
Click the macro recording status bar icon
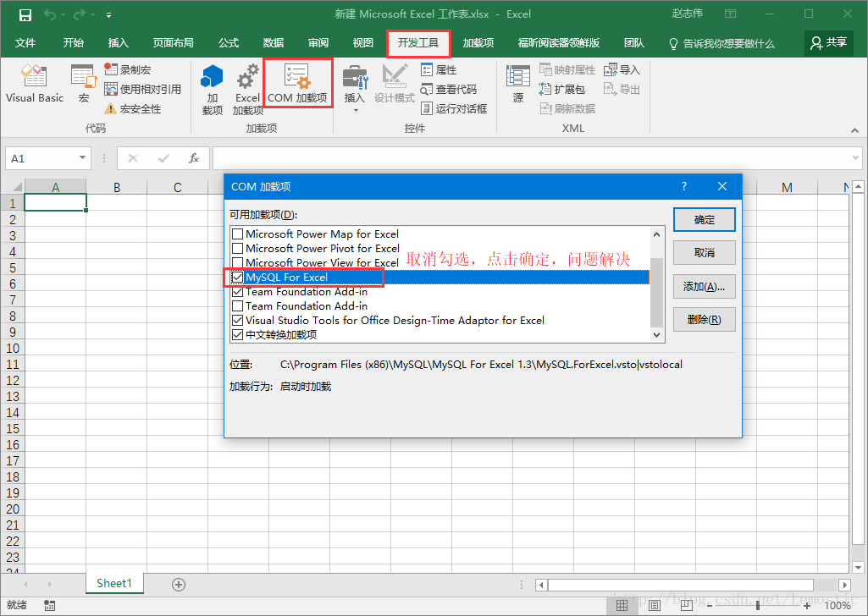tap(49, 606)
